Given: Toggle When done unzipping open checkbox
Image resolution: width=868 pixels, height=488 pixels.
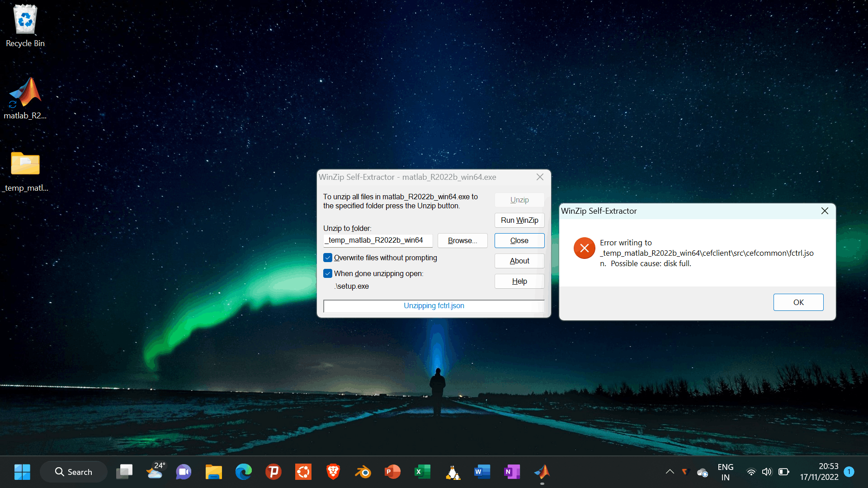Looking at the screenshot, I should pyautogui.click(x=328, y=273).
